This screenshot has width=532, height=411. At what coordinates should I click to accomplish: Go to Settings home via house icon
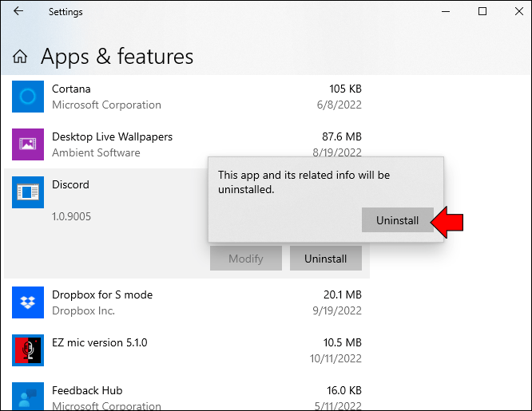point(20,57)
